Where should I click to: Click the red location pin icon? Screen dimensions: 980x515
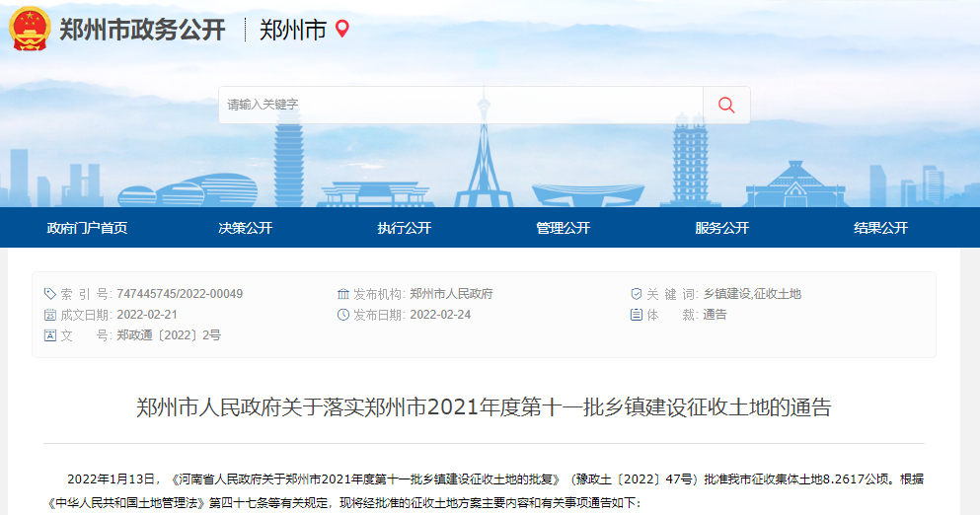342,29
